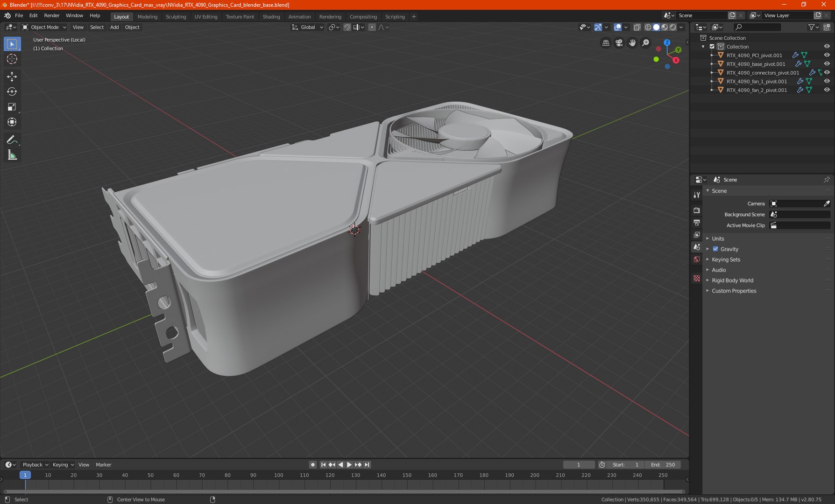Switch to the Sculpting workspace tab
Image resolution: width=835 pixels, height=504 pixels.
point(176,17)
